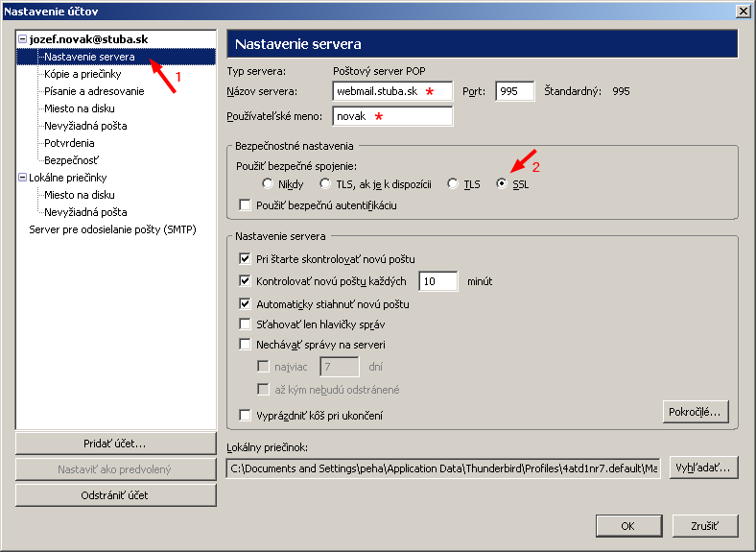Check Vyprázdniť kôš pri ukončení
This screenshot has height=552, width=756.
pos(245,416)
